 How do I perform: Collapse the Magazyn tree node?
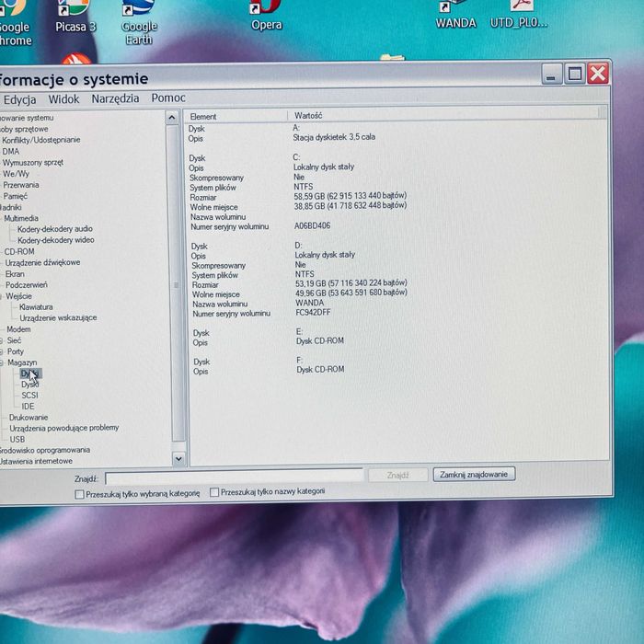2,362
